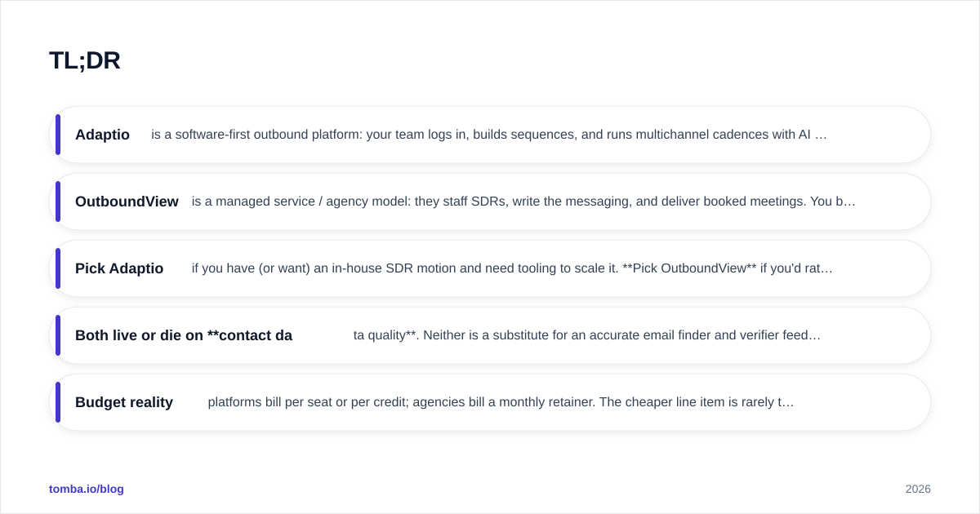Click the accent bar beside Pick Adaptio
The height and width of the screenshot is (514, 980).
point(58,268)
